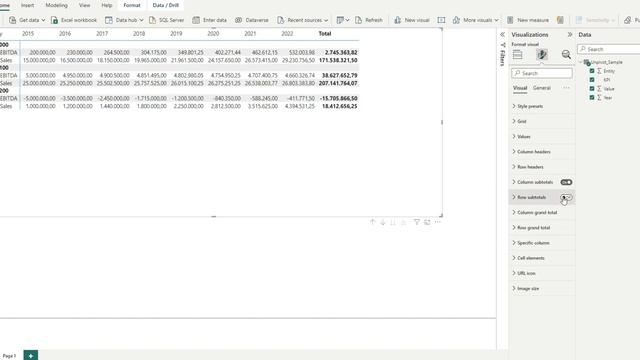Open the Help ribbon tab

pyautogui.click(x=107, y=5)
